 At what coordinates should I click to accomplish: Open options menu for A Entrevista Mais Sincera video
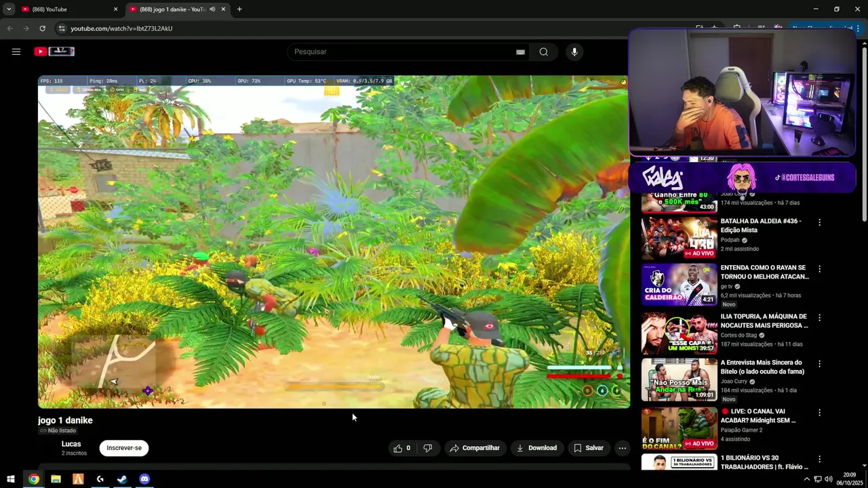click(819, 364)
